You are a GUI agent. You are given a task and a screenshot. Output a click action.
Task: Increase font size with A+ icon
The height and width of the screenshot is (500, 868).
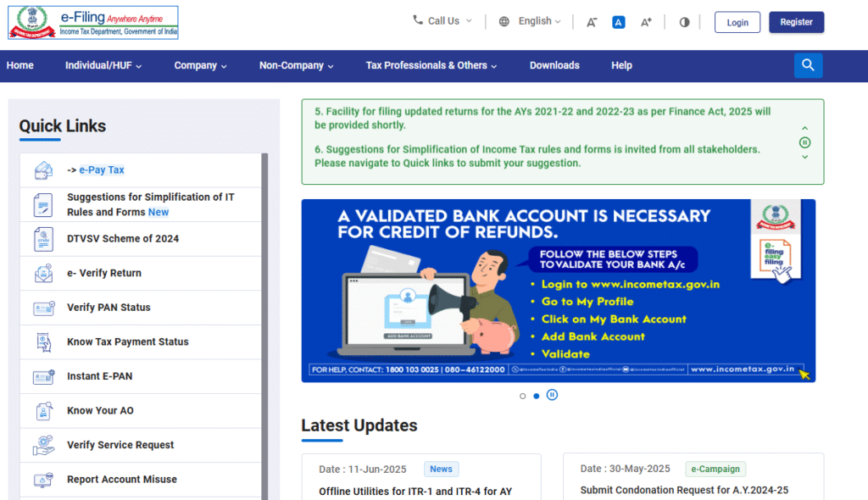point(646,22)
